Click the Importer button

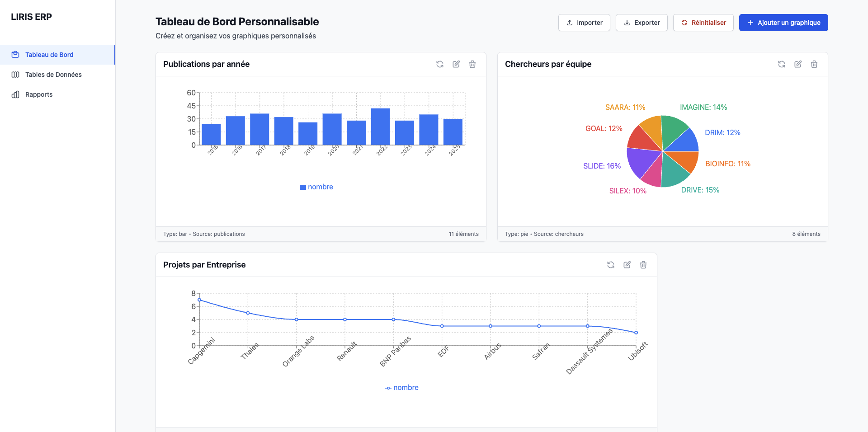pos(584,22)
